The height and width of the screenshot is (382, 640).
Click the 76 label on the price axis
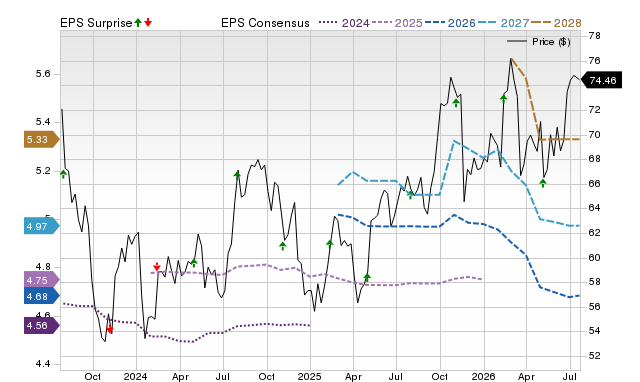[595, 61]
